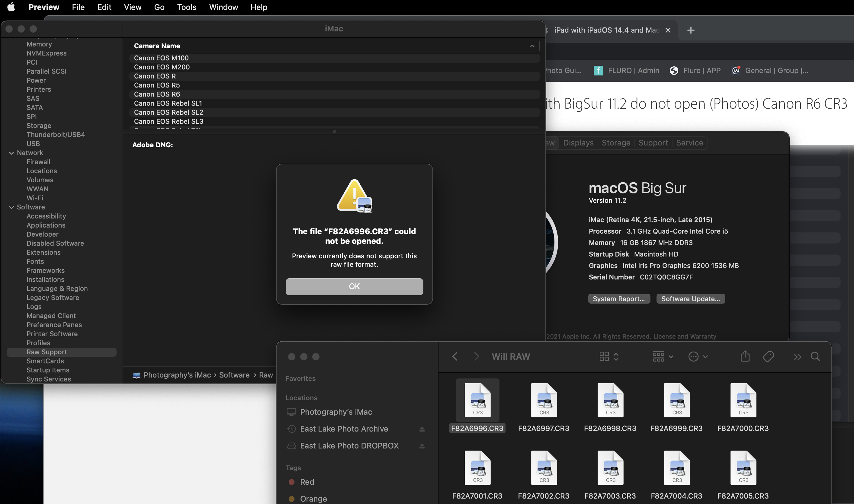This screenshot has width=854, height=504.
Task: Close the iPad with iPadOS tab
Action: click(x=668, y=30)
